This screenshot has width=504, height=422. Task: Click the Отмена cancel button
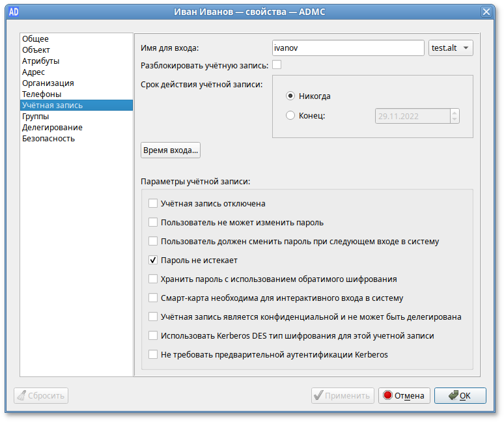(x=404, y=395)
